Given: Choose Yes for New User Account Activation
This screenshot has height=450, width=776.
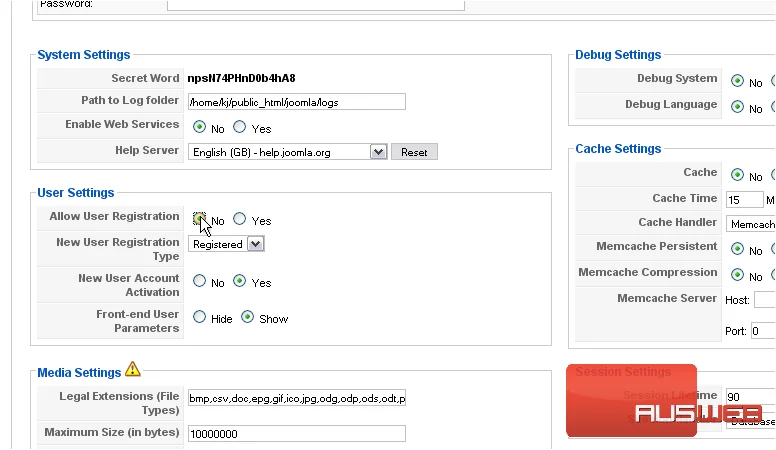Looking at the screenshot, I should pos(240,281).
